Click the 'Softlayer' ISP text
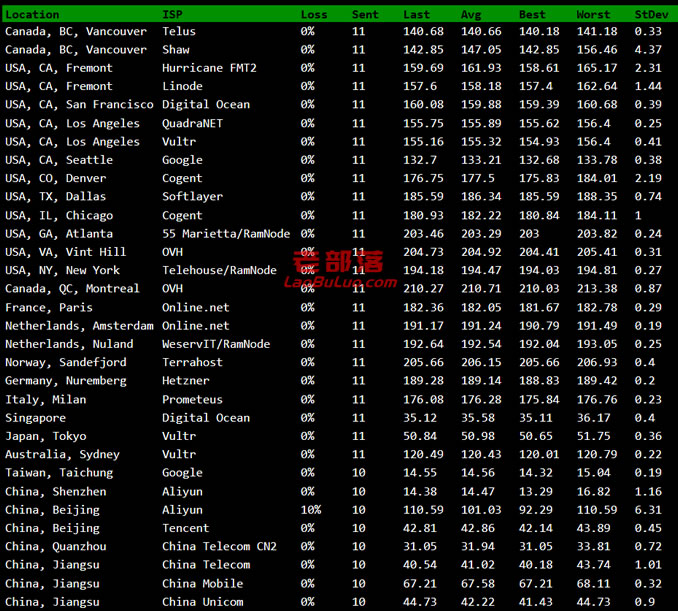Image resolution: width=678 pixels, height=611 pixels. pos(192,197)
